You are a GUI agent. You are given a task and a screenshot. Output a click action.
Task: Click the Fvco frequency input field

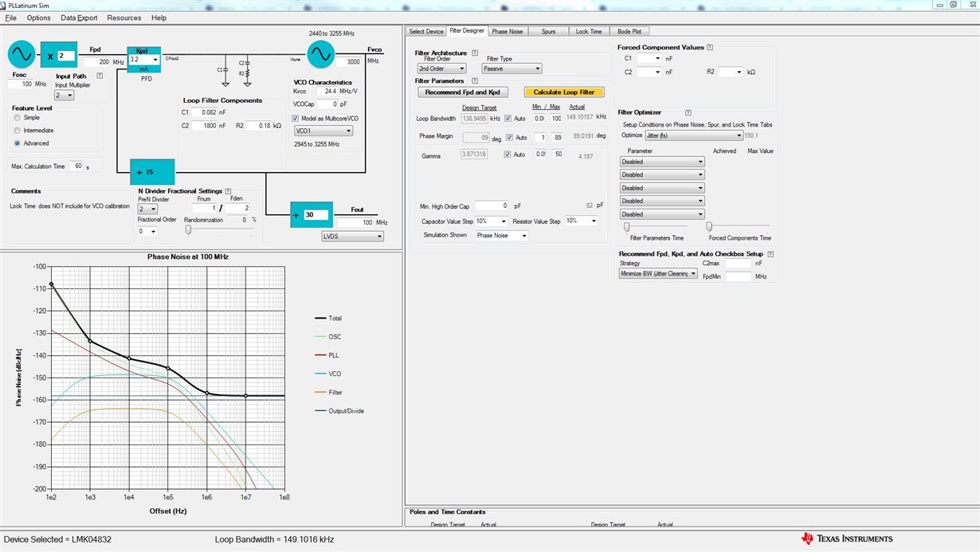pos(349,61)
